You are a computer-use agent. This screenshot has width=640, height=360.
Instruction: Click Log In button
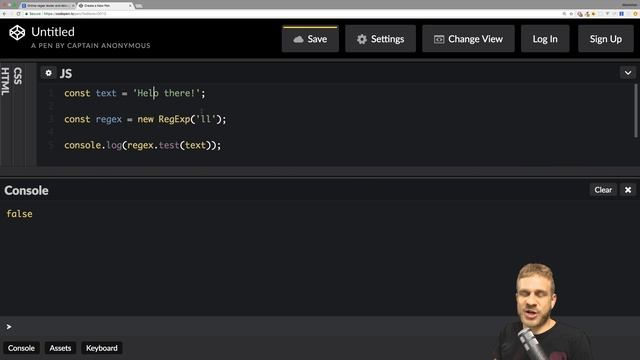(545, 39)
